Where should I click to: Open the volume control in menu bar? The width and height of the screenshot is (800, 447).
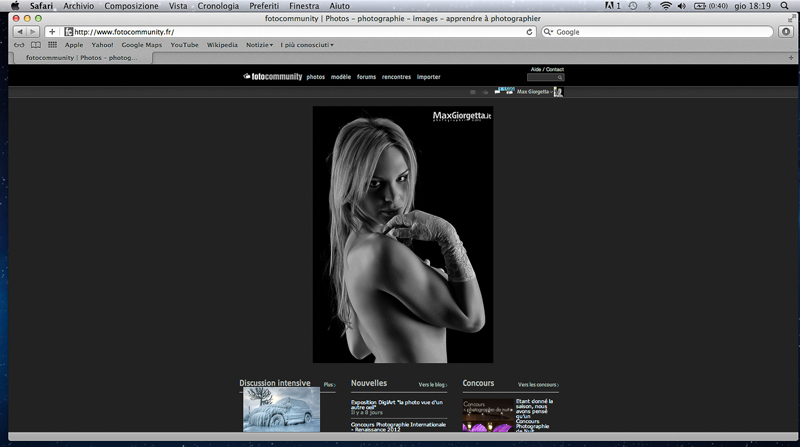point(682,6)
